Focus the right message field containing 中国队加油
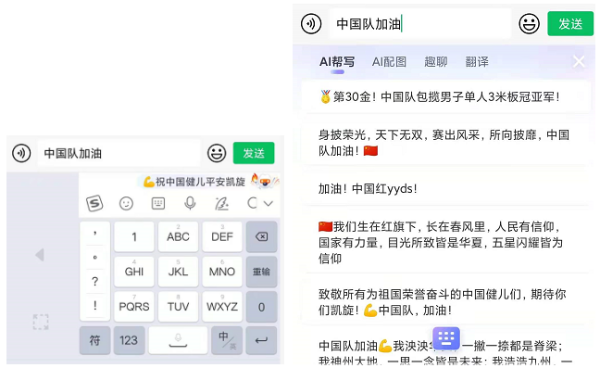Screen dimensions: 600x368 421,24
